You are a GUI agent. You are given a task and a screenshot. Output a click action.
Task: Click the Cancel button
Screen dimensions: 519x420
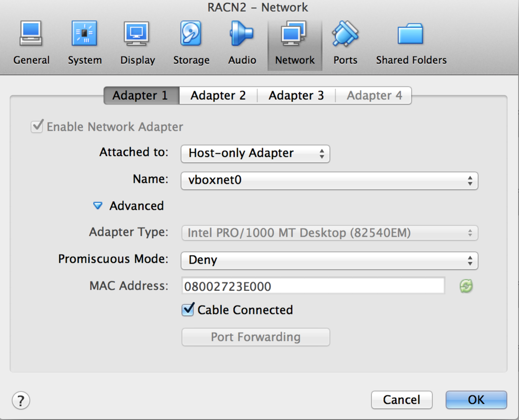pos(402,400)
